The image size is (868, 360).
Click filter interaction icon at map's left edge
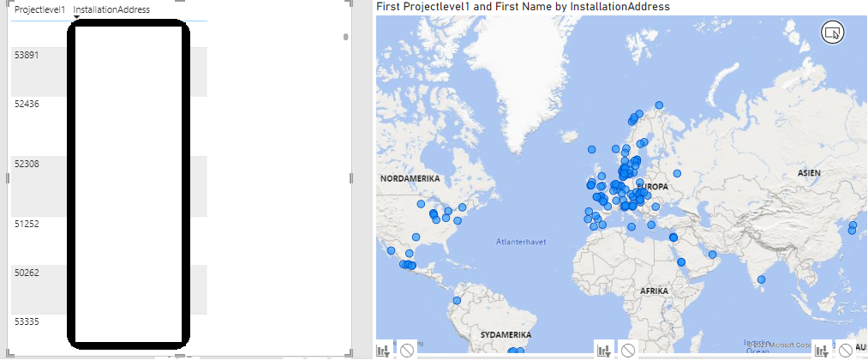(384, 350)
